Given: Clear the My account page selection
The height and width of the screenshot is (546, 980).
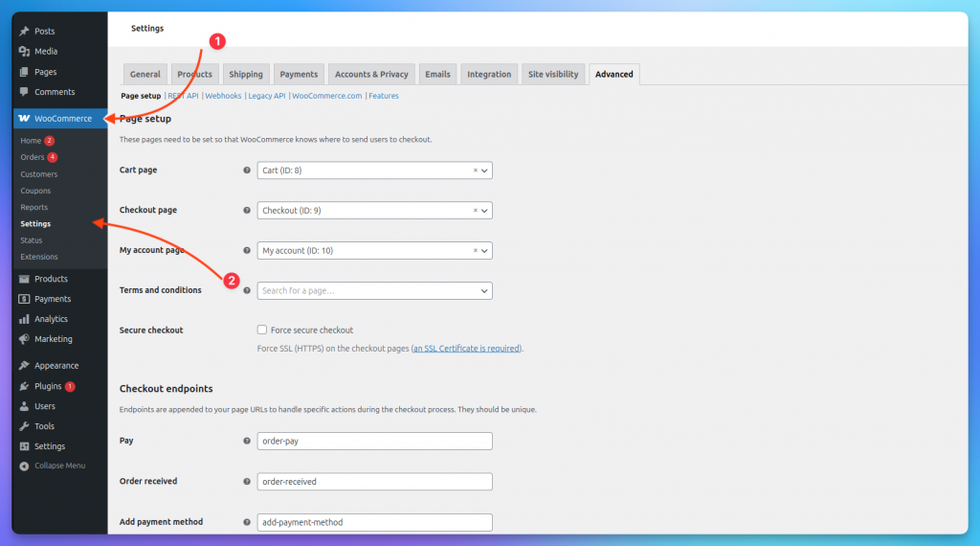Looking at the screenshot, I should [x=475, y=250].
